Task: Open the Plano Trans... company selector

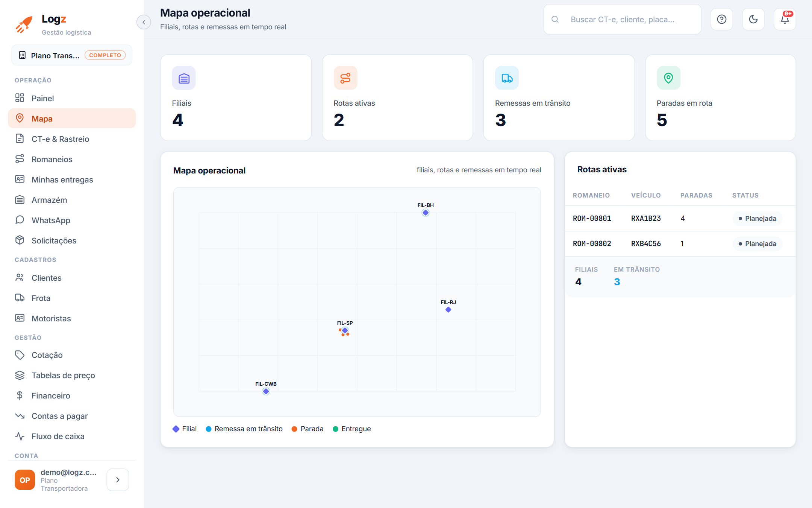Action: 72,55
